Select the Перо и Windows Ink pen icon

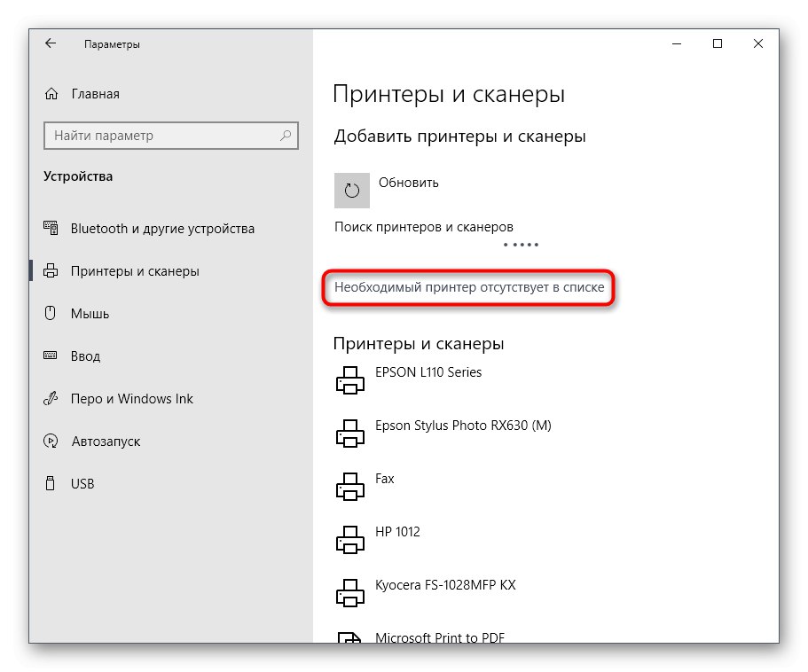[50, 398]
